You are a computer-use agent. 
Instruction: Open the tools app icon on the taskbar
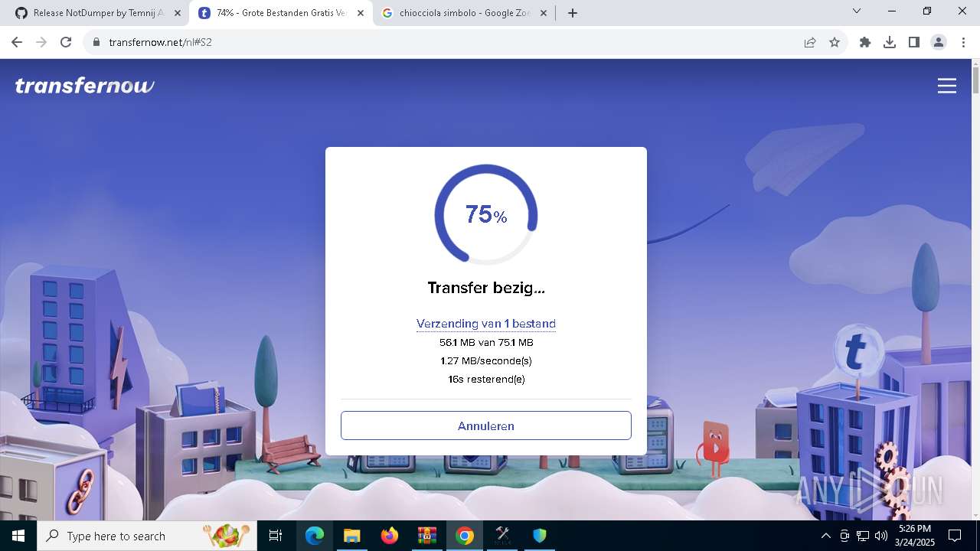point(502,536)
